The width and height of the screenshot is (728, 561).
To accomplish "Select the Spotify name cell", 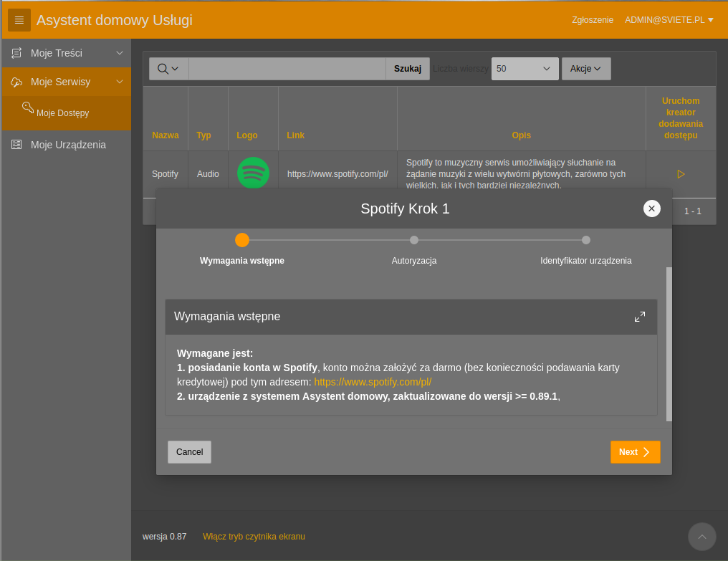I will point(165,174).
